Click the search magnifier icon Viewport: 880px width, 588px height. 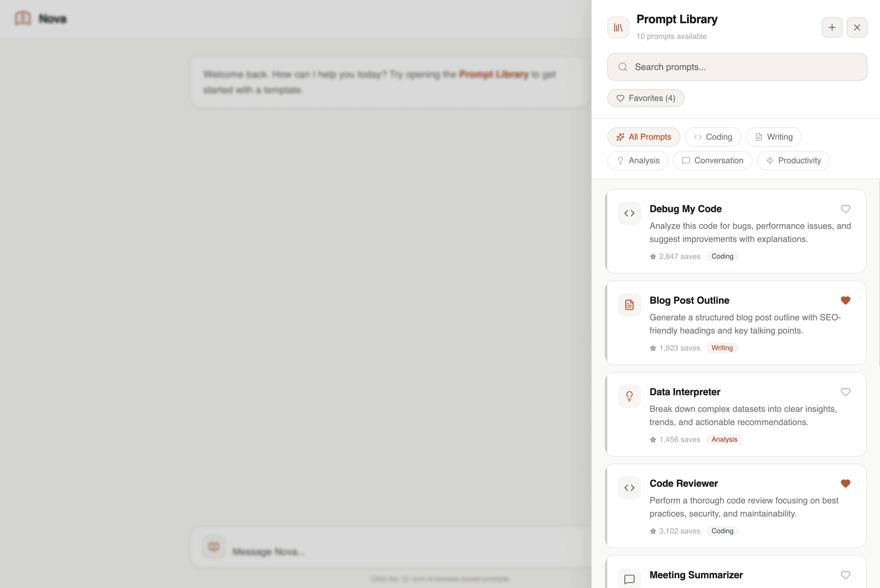623,67
